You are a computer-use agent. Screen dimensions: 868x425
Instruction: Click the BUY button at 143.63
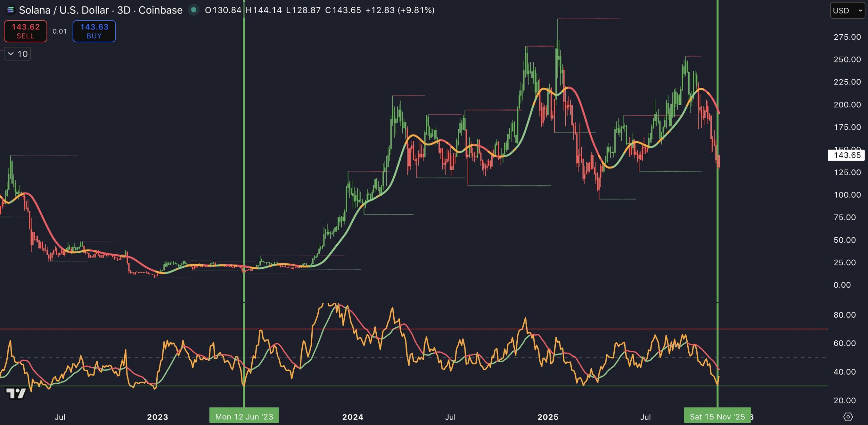point(94,31)
